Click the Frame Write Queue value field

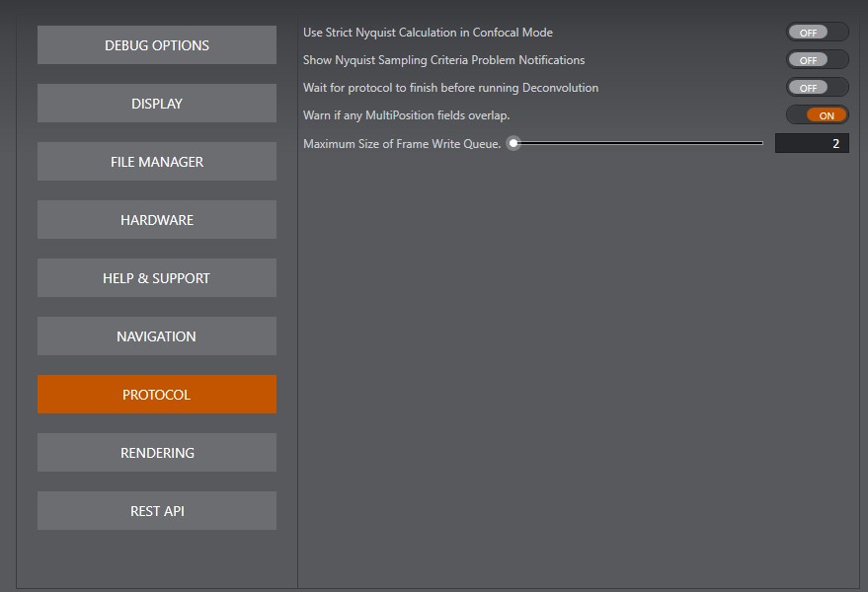point(811,144)
